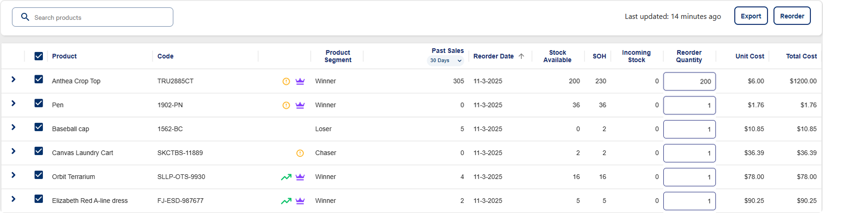This screenshot has width=868, height=213.
Task: Expand the Anthea Crop Top row
Action: point(13,79)
